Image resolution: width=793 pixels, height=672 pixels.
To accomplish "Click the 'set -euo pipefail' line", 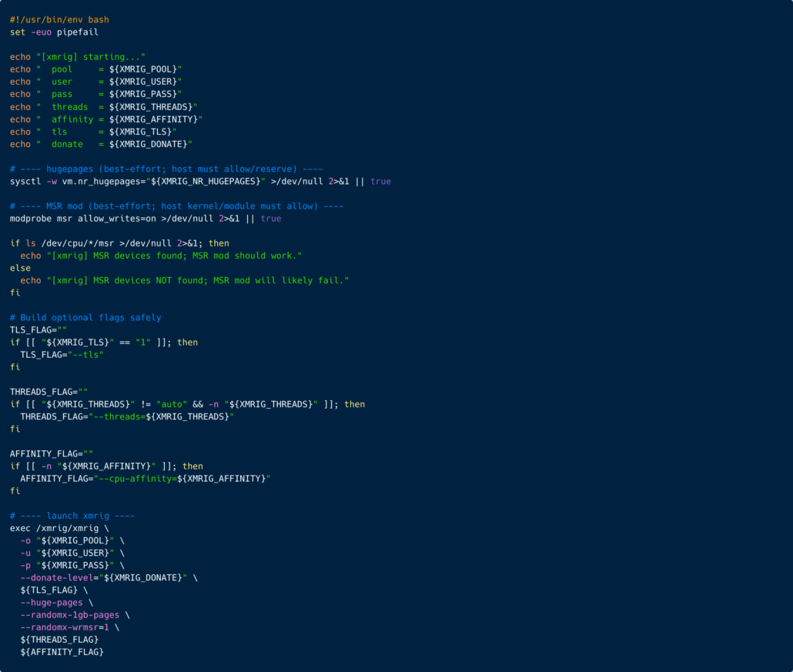I will [54, 32].
